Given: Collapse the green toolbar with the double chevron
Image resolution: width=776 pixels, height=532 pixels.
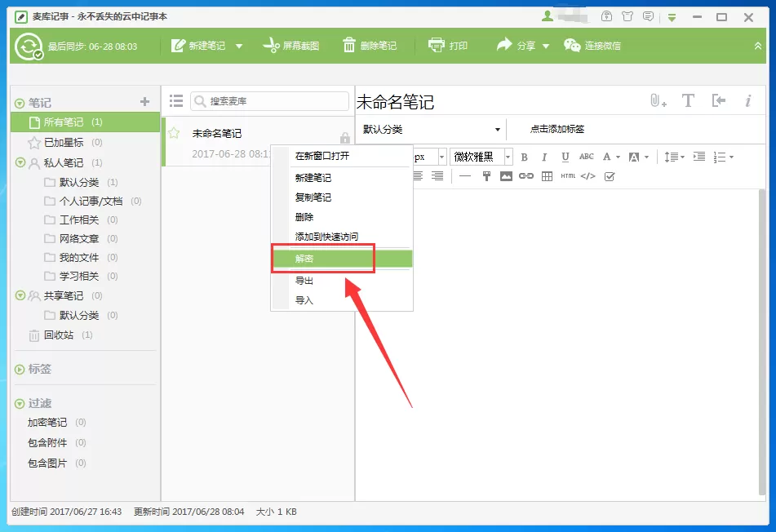Looking at the screenshot, I should click(x=758, y=46).
